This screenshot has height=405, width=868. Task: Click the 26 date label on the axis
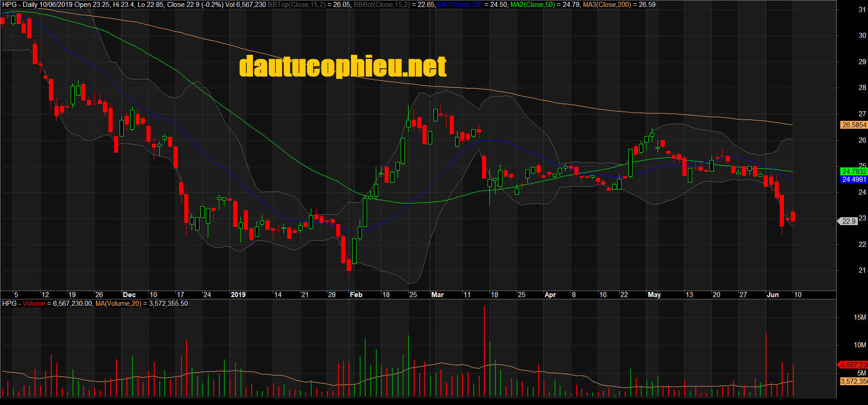(99, 295)
